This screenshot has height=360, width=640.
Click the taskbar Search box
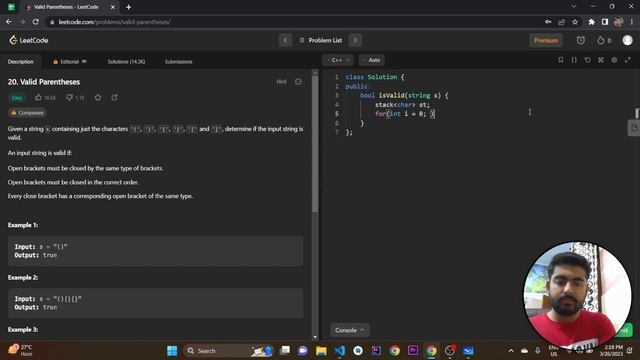(229, 351)
